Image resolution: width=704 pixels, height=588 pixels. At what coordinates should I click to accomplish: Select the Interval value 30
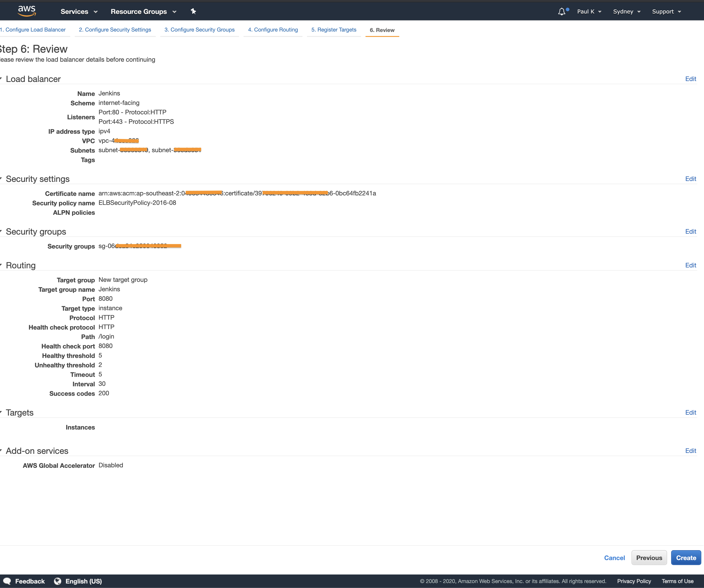(102, 384)
